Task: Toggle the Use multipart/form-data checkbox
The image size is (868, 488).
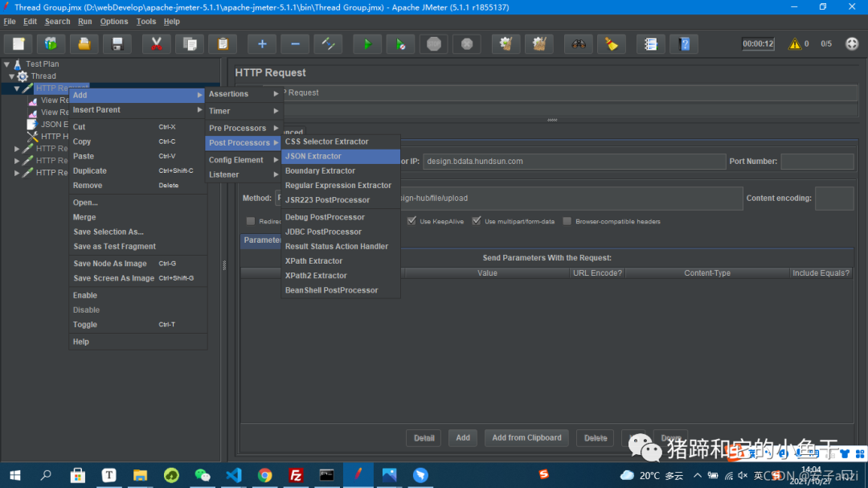Action: tap(476, 221)
